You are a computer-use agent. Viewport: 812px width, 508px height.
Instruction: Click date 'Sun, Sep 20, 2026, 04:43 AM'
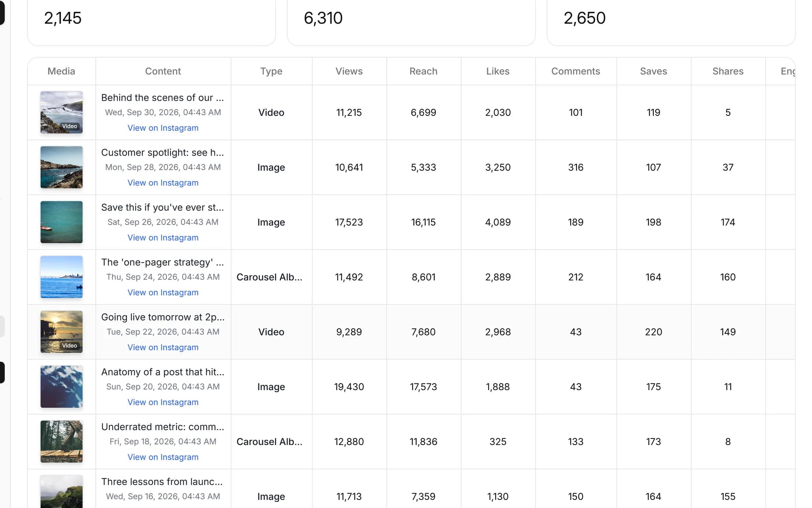[163, 386]
